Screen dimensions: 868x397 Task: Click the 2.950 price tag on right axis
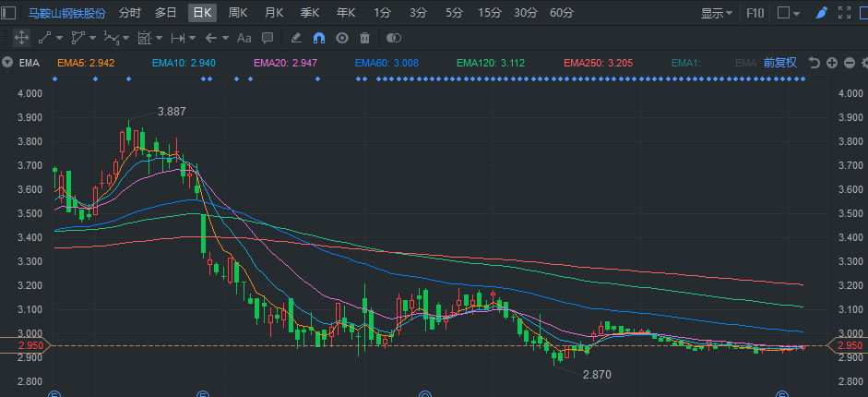(848, 345)
